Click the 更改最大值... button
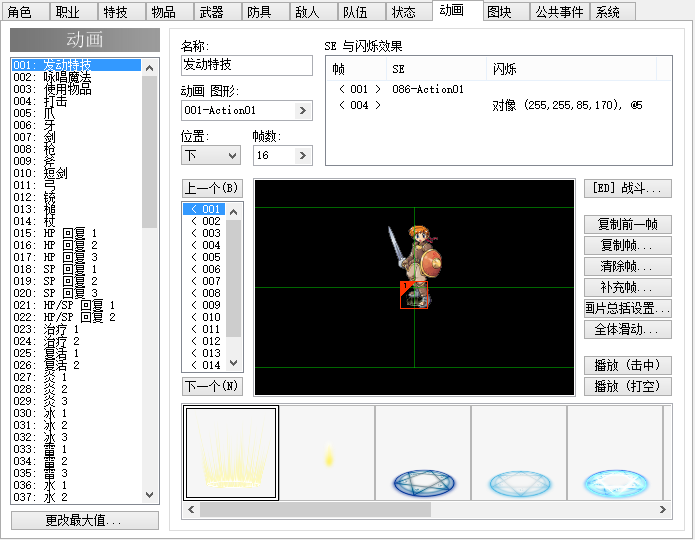 (x=85, y=520)
